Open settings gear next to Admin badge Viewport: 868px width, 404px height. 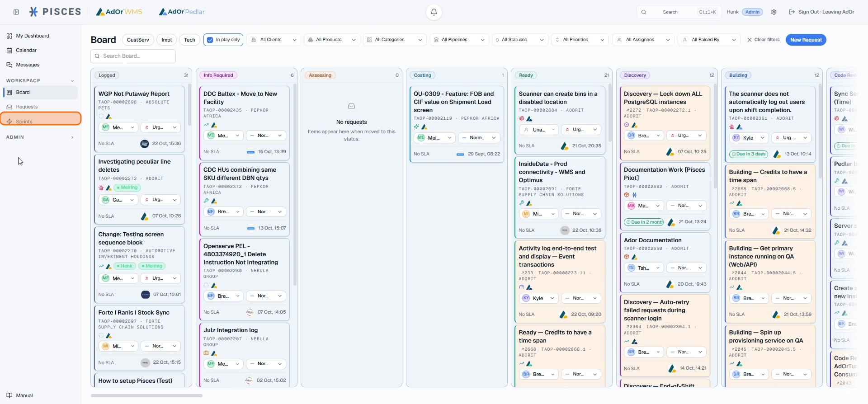click(x=774, y=12)
